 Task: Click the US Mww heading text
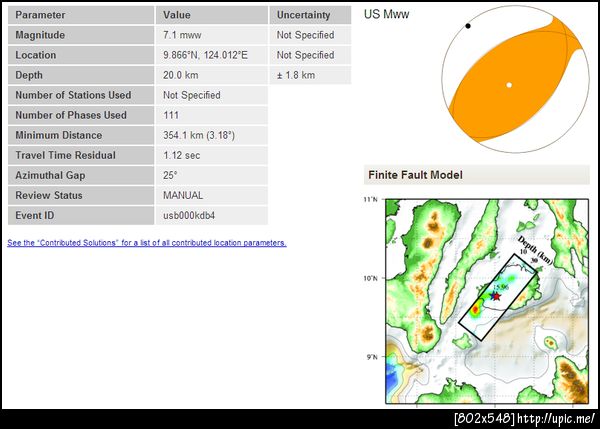386,14
